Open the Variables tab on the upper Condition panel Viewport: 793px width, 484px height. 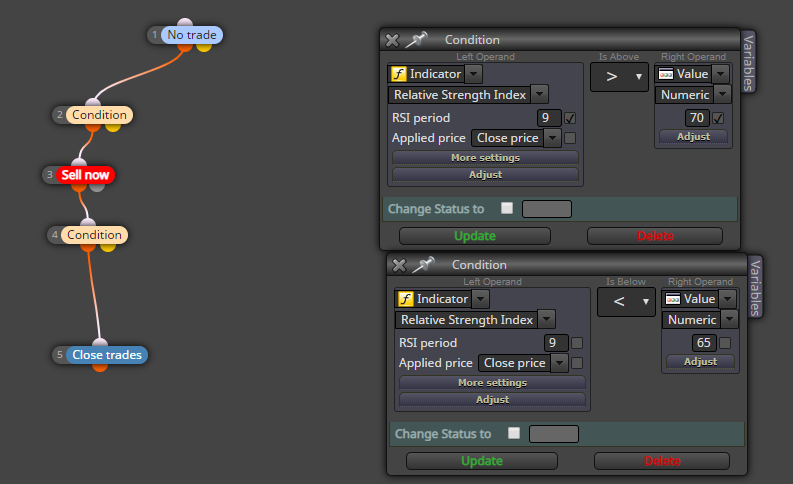point(748,62)
